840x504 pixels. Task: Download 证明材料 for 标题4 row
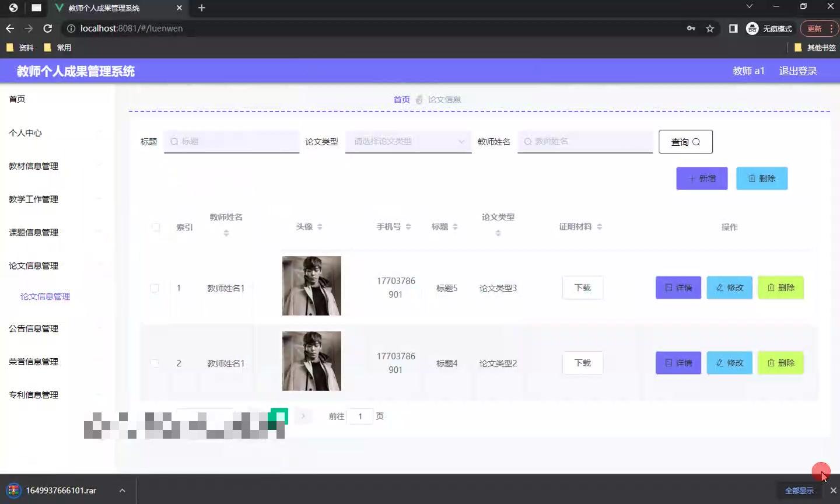583,363
